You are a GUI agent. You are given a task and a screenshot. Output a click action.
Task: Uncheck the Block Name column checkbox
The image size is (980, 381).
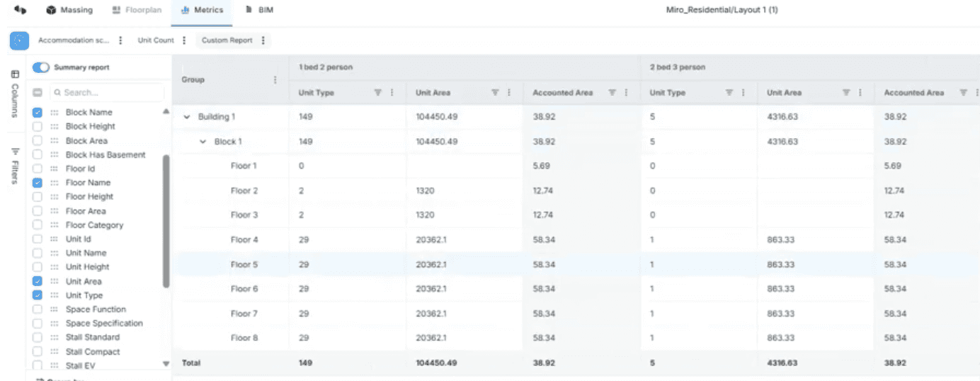point(38,113)
